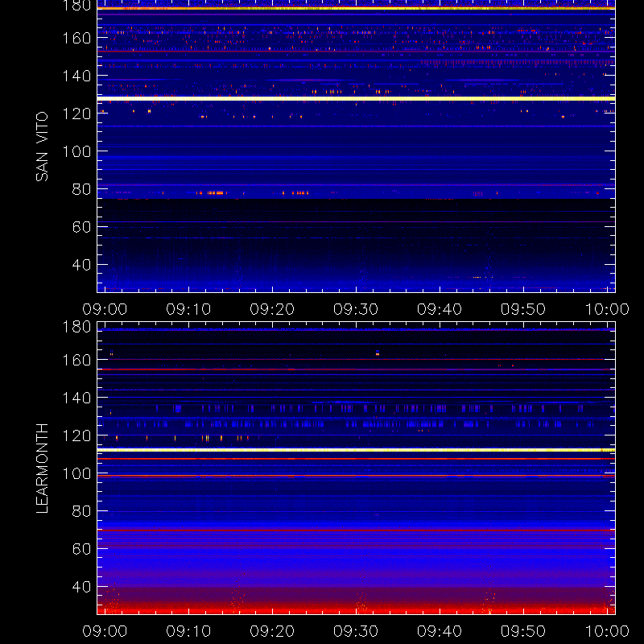This screenshot has width=644, height=644.
Task: Pick the 160 frequency label on Learmonth axis
Action: pos(76,360)
